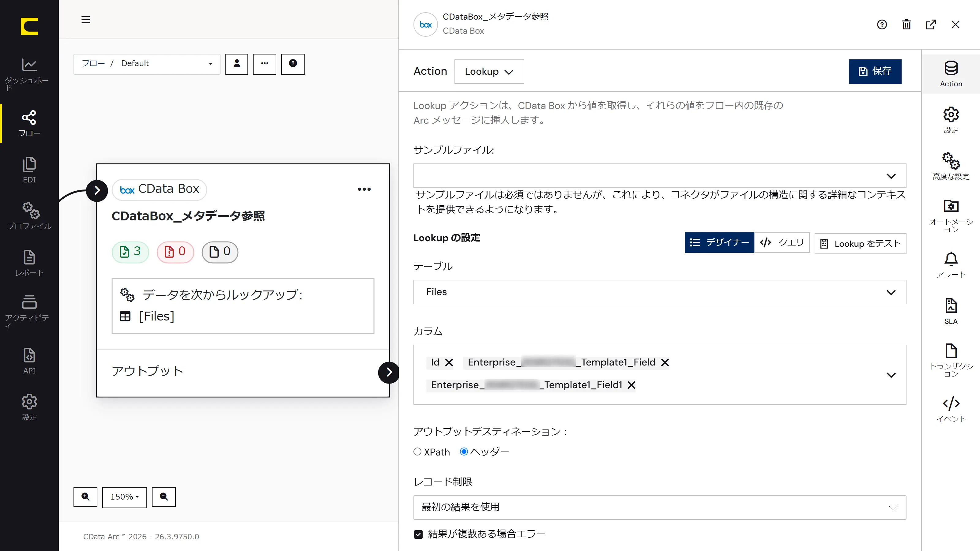Open connector help icon in panel header
This screenshot has height=551, width=980.
coord(882,25)
